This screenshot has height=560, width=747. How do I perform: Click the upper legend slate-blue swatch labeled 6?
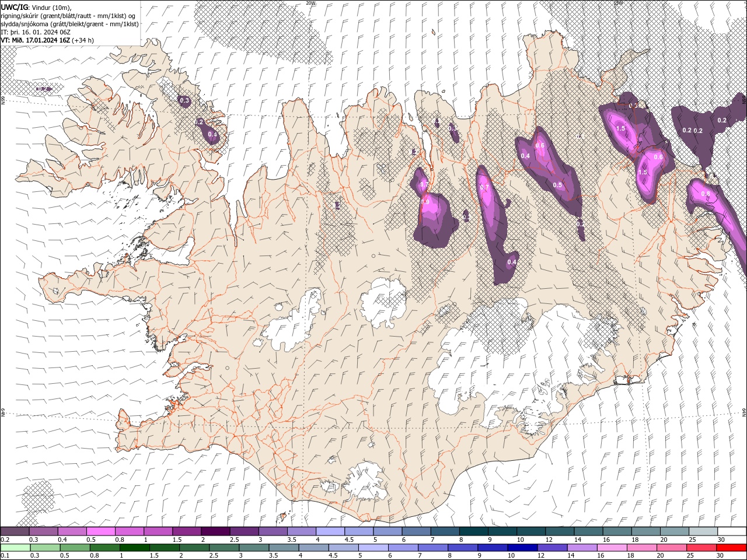416,531
